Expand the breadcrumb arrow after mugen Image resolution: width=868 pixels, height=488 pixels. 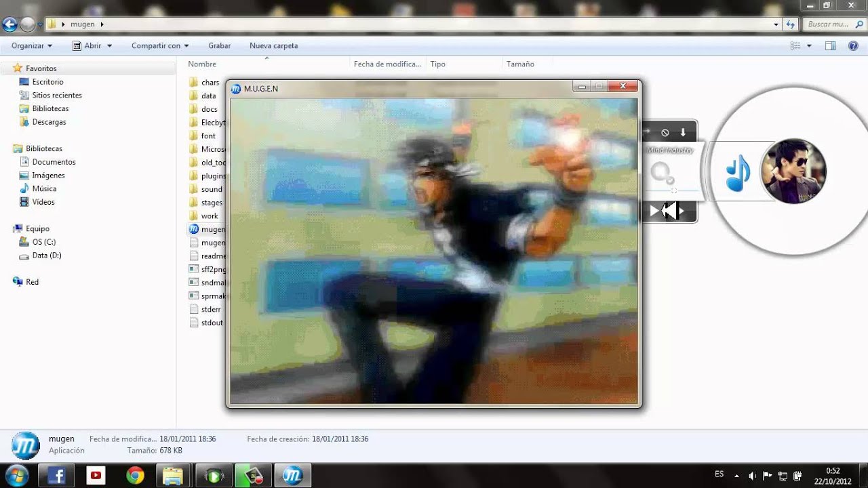coord(102,24)
